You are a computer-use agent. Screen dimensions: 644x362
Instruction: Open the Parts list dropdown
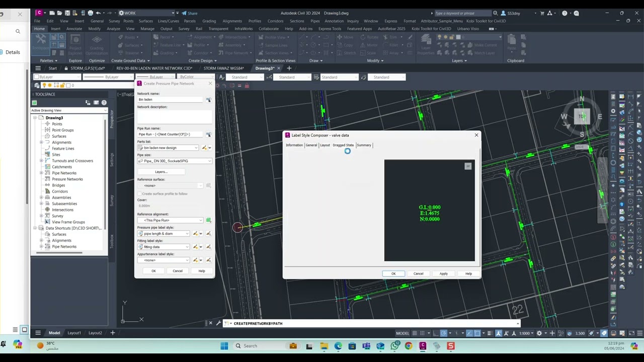point(169,148)
